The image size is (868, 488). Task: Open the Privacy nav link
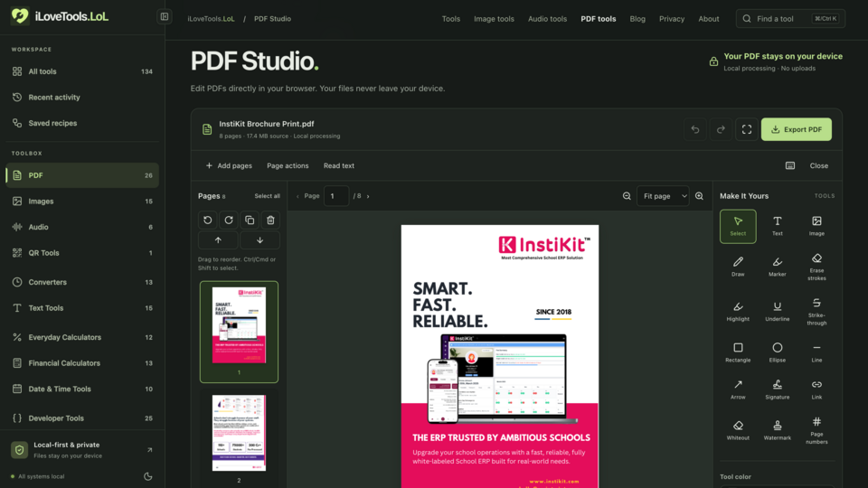tap(672, 19)
